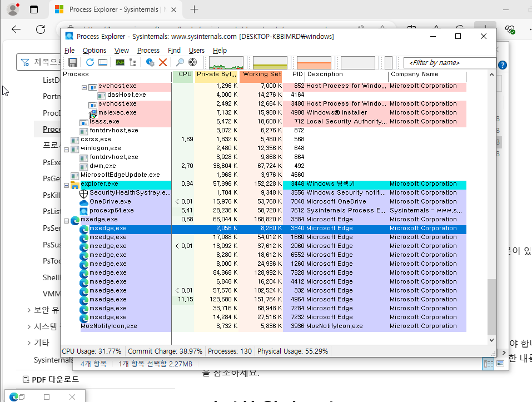This screenshot has height=402, width=532.
Task: Select the dasHost.exe process row
Action: coord(263,95)
